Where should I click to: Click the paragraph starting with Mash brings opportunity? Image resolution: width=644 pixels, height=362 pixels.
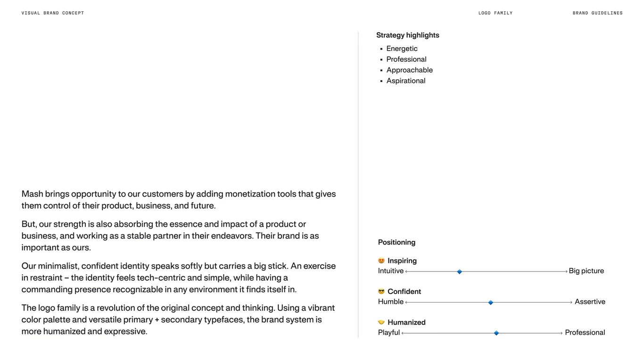[179, 200]
